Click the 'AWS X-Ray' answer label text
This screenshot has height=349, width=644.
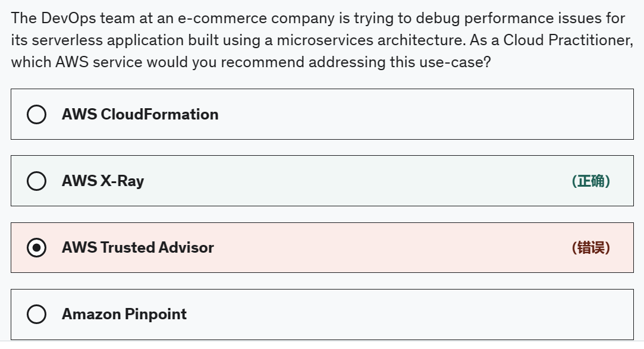[x=103, y=181]
